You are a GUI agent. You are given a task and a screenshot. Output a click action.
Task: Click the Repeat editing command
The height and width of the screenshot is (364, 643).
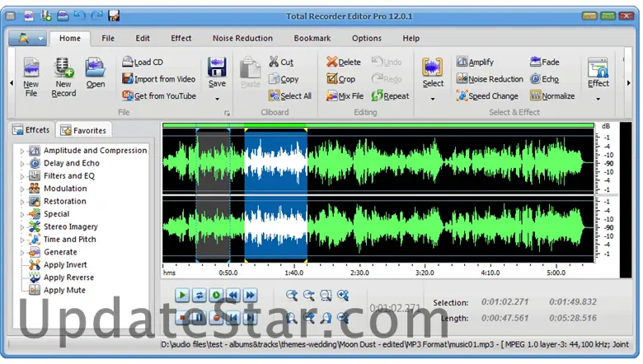390,96
